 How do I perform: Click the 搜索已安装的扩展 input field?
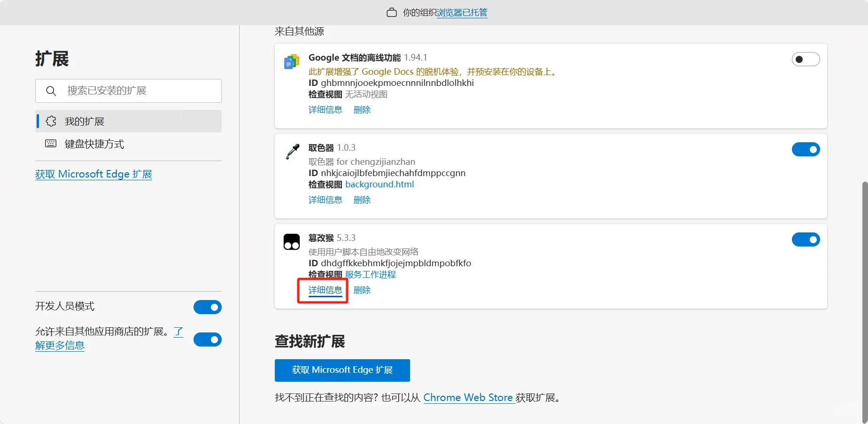(136, 91)
